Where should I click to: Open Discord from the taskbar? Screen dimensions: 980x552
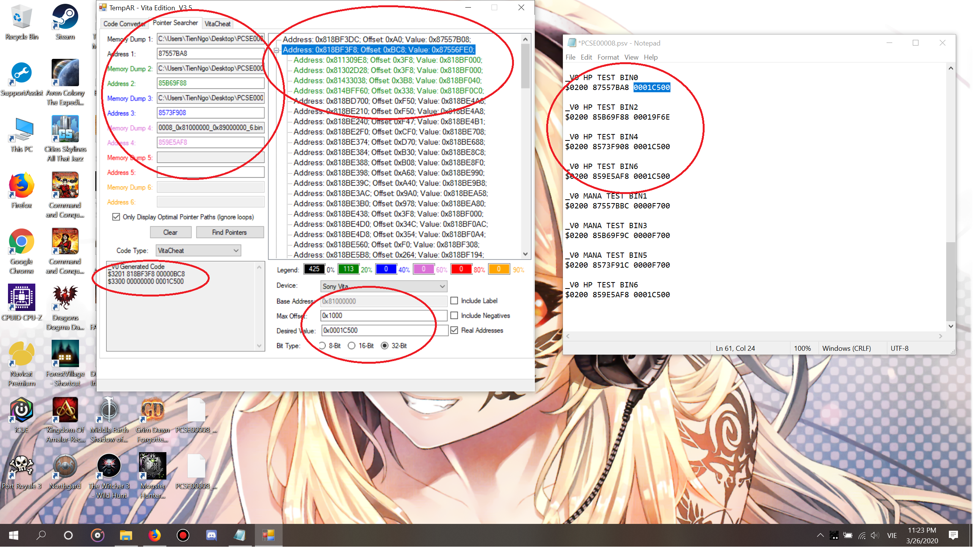pyautogui.click(x=211, y=536)
